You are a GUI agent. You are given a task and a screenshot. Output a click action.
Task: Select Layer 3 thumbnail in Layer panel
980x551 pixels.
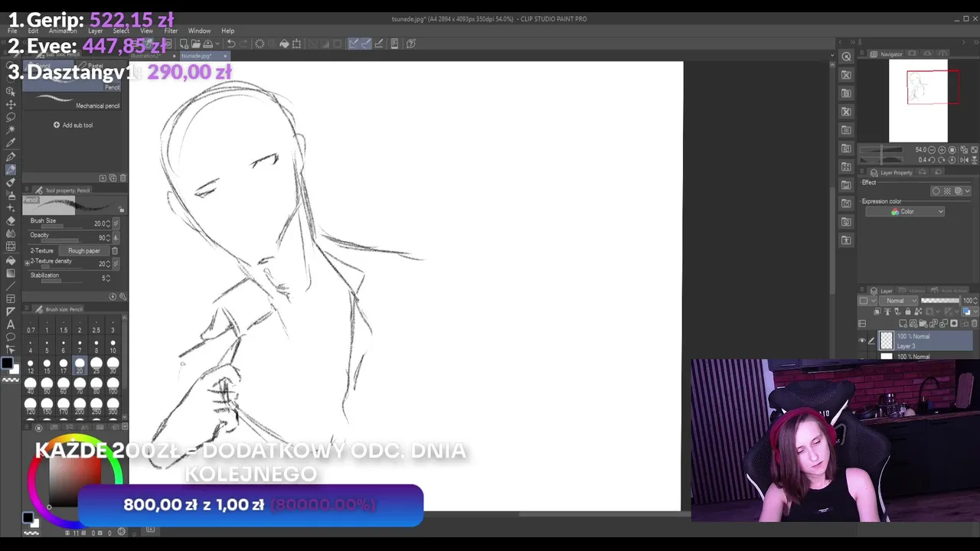(886, 341)
